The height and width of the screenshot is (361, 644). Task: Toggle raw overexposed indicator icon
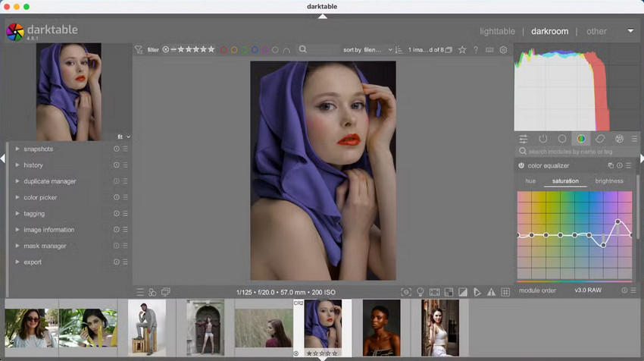coord(449,292)
